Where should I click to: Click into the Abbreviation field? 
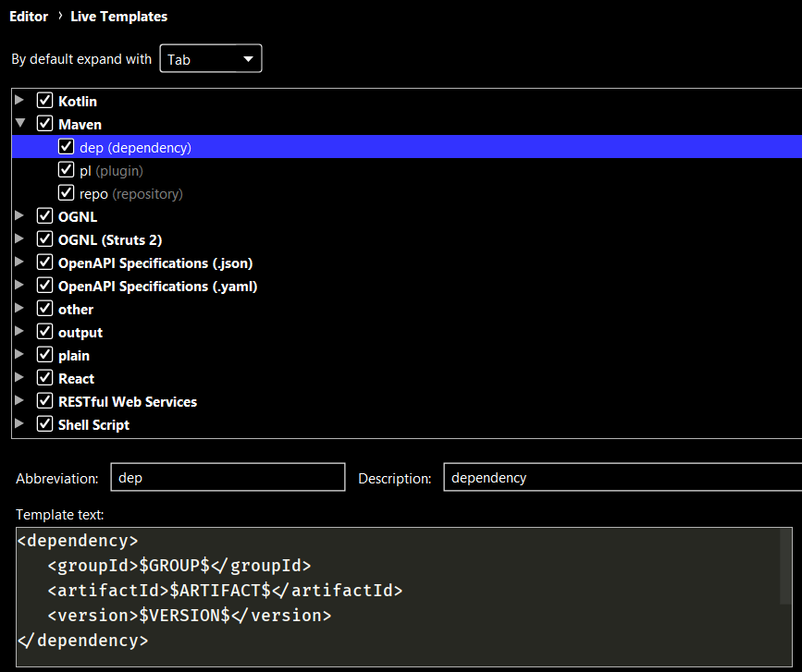point(227,478)
